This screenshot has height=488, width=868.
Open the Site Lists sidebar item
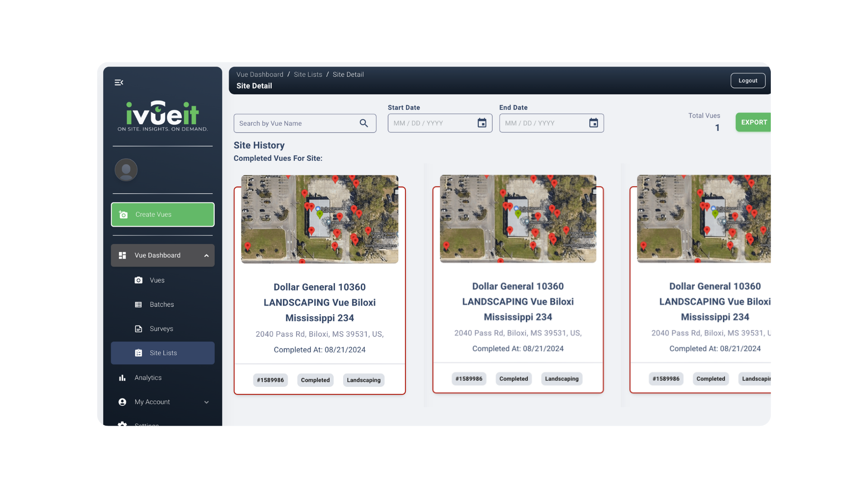point(163,353)
